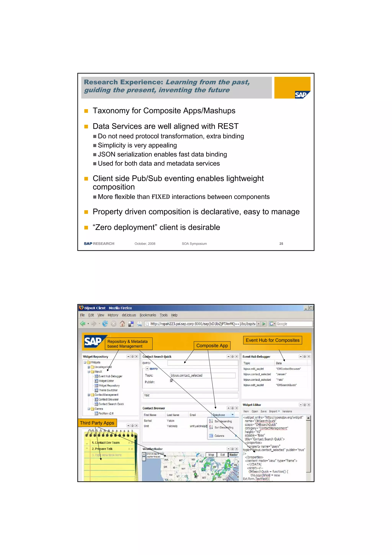Open the Bookmarks menu
This screenshot has width=392, height=555.
(148, 315)
